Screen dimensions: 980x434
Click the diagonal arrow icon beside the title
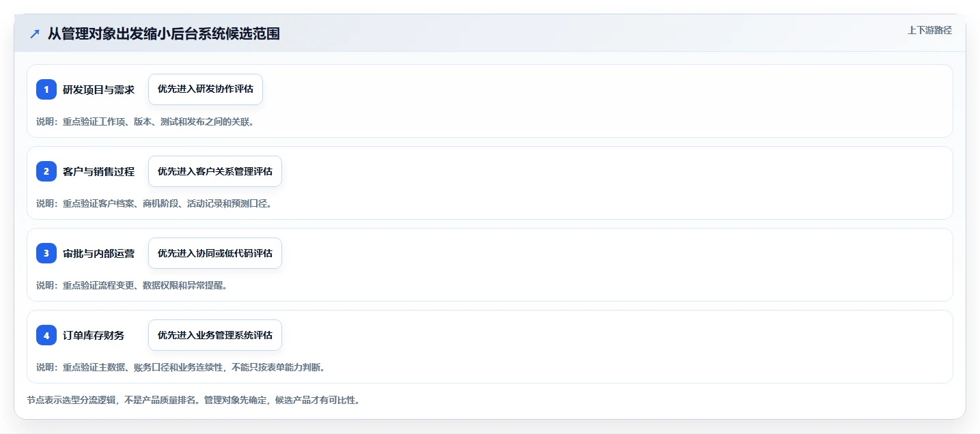click(35, 34)
